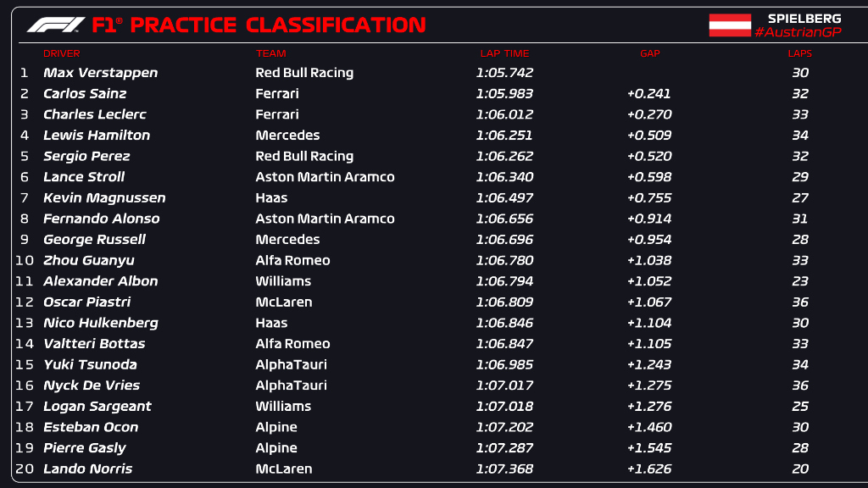The image size is (868, 488).
Task: Open the #AustrianGP hashtag
Action: pos(798,33)
